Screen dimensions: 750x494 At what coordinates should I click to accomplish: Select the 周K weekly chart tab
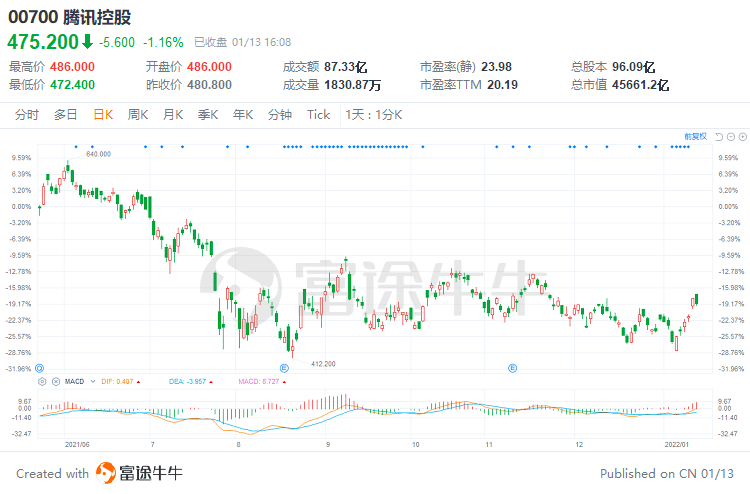(x=137, y=115)
